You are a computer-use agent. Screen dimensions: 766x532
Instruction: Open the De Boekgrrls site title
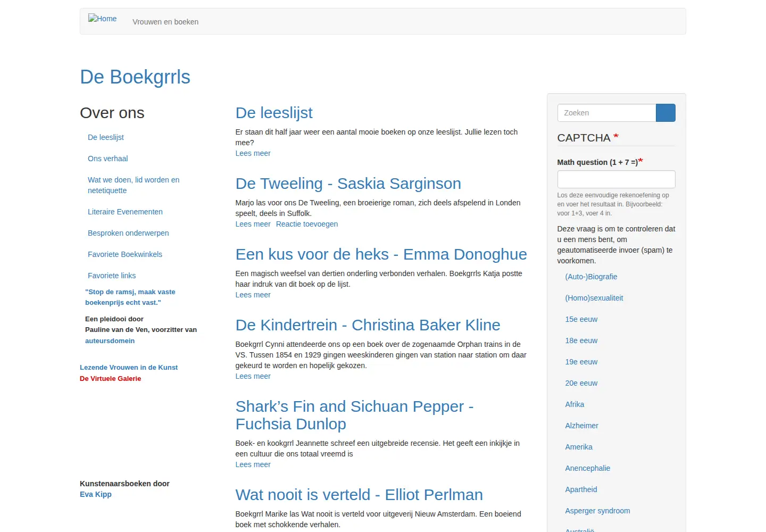(135, 77)
